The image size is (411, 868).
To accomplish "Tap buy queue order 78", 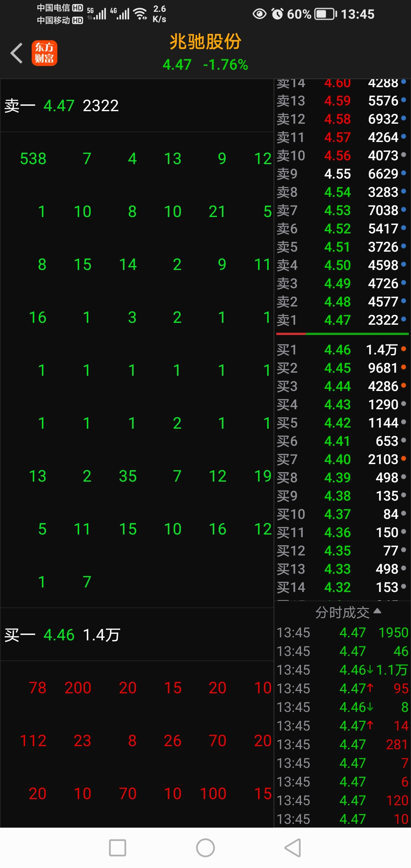I will pyautogui.click(x=38, y=688).
